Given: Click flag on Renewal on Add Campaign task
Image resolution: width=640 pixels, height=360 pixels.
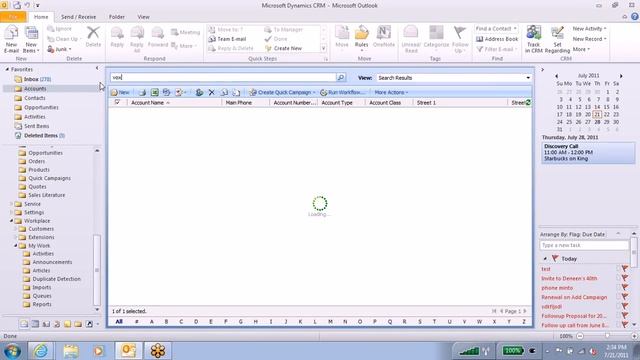Looking at the screenshot, I should tap(624, 297).
